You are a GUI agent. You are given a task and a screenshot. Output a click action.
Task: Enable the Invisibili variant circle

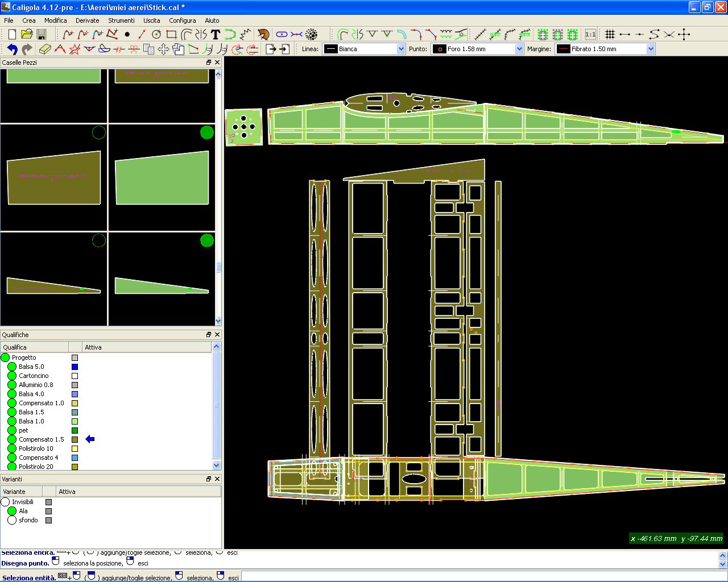tap(6, 502)
